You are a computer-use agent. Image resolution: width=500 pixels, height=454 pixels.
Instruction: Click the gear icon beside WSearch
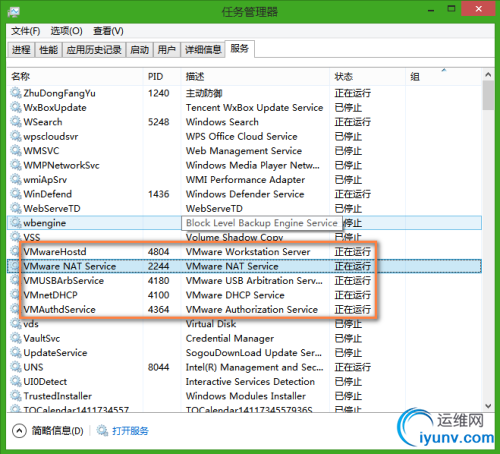pyautogui.click(x=16, y=122)
